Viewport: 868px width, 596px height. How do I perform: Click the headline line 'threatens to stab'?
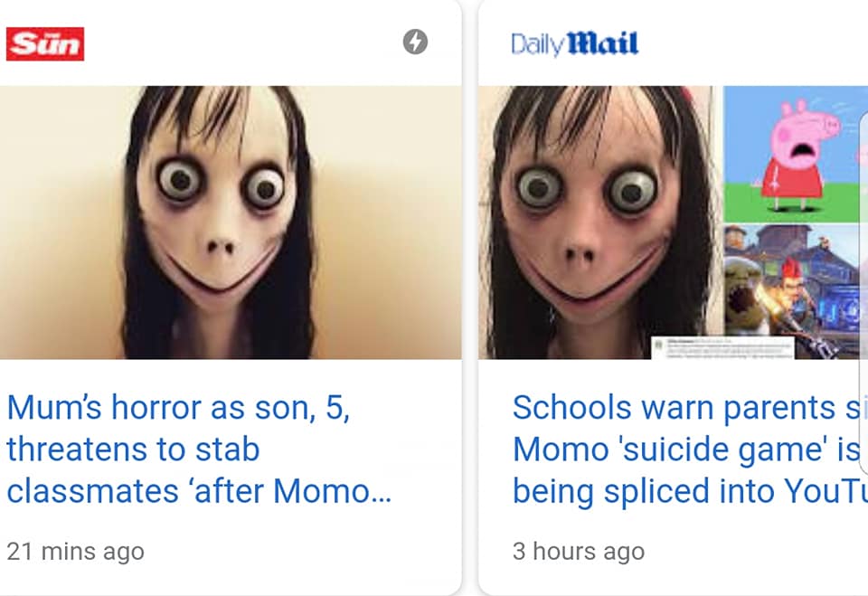pos(133,449)
